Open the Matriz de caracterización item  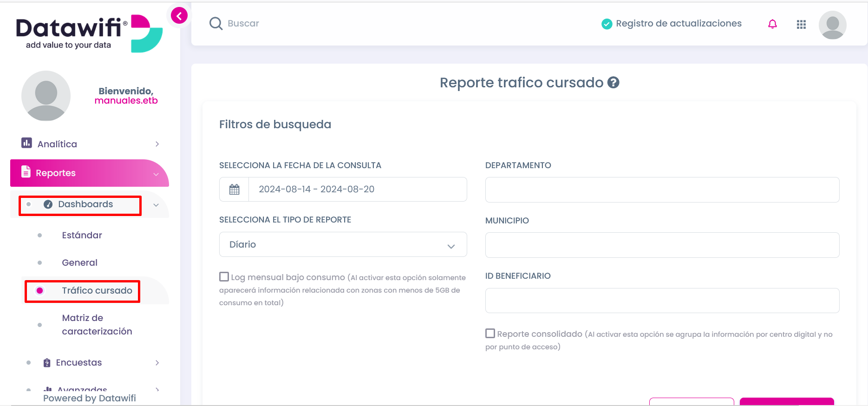click(97, 324)
